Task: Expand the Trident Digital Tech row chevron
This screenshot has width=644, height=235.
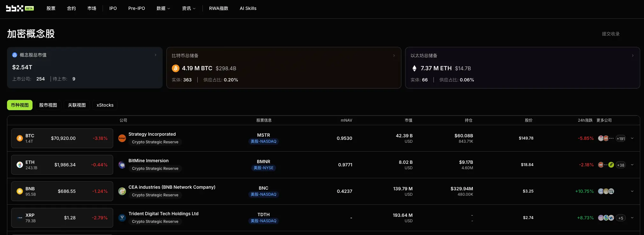Action: 632,218
